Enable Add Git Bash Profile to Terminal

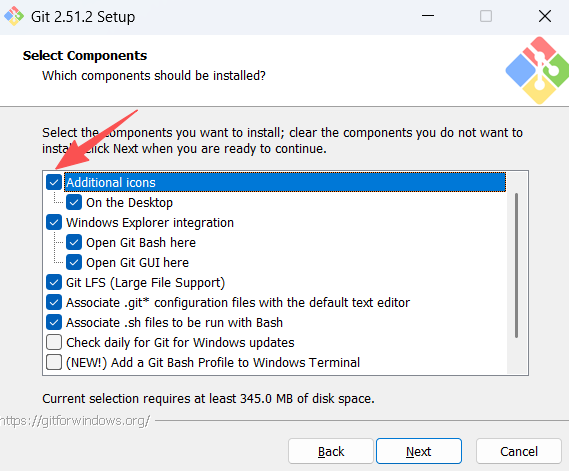click(x=54, y=362)
